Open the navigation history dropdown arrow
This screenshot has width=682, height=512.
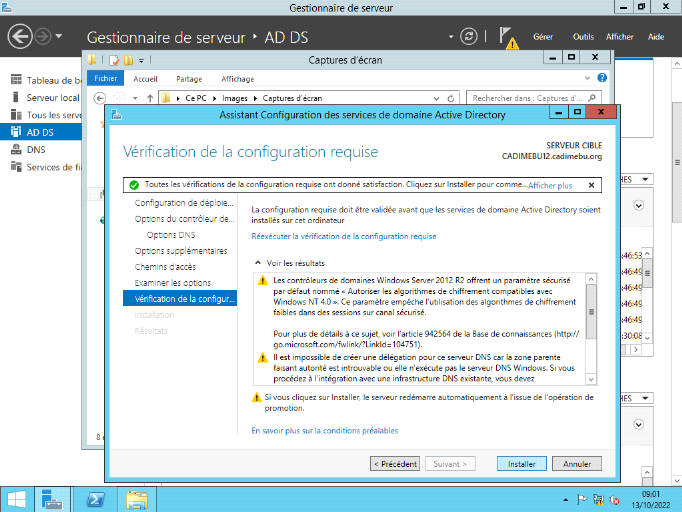(59, 37)
